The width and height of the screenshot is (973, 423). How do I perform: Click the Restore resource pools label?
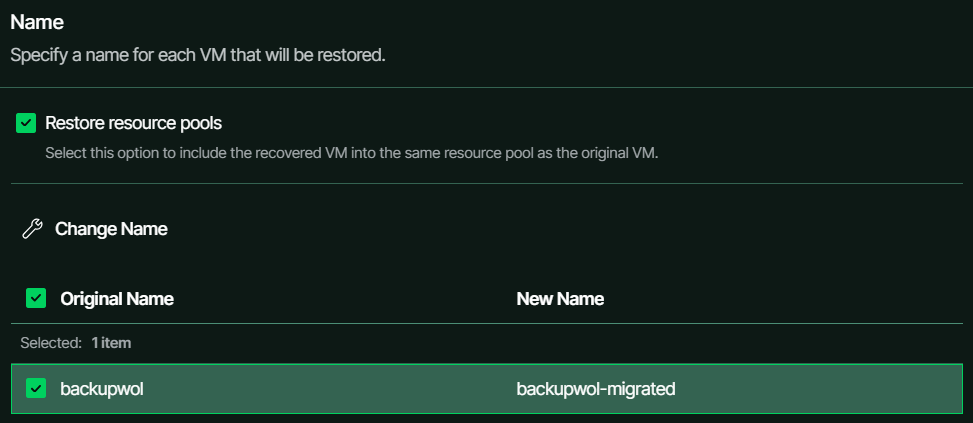[133, 123]
